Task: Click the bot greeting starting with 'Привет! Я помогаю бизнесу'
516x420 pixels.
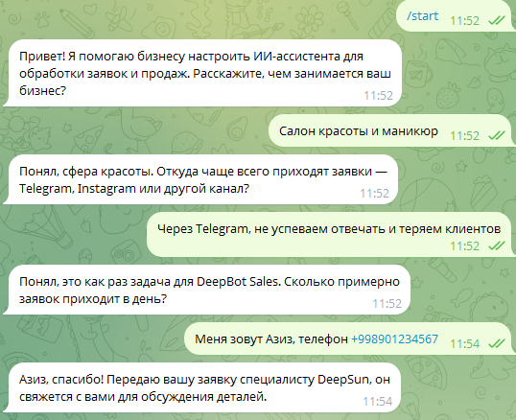Action: [204, 73]
